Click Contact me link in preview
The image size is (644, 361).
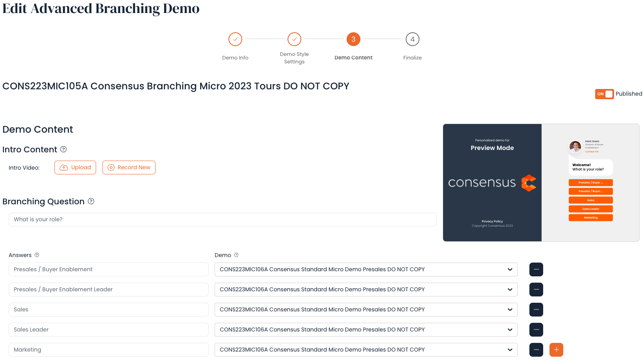point(592,152)
